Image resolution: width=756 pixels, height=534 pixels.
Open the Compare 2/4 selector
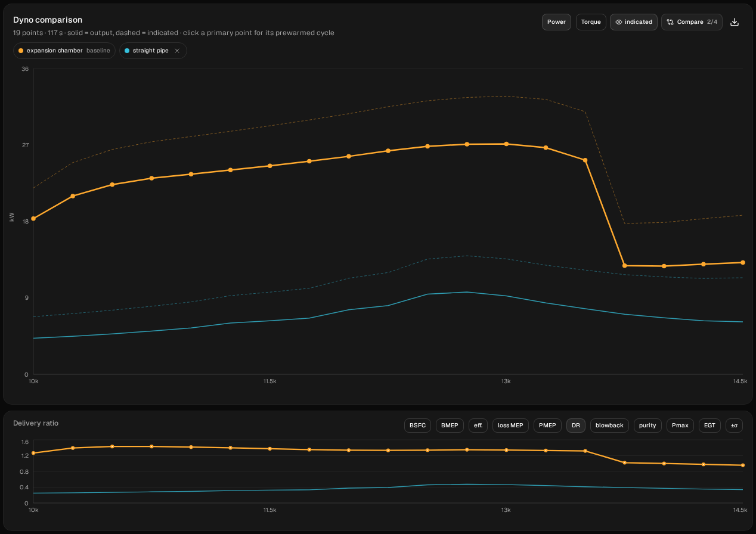click(x=692, y=22)
